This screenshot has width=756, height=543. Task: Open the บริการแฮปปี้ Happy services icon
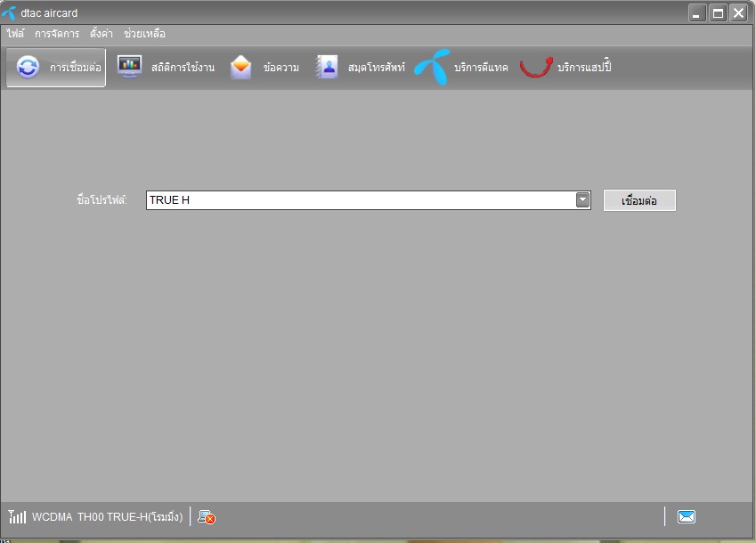coord(536,67)
